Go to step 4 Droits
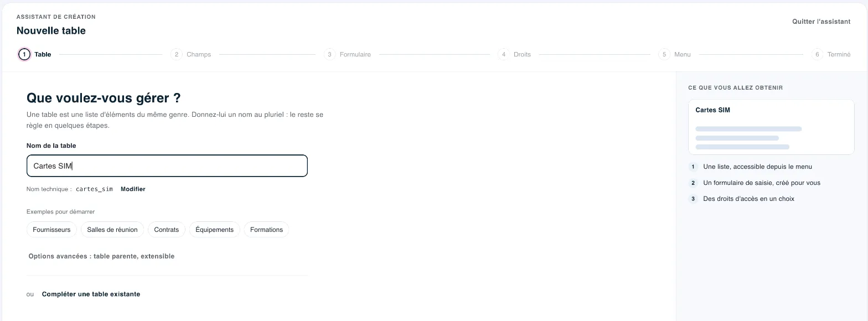The height and width of the screenshot is (321, 868). 514,54
